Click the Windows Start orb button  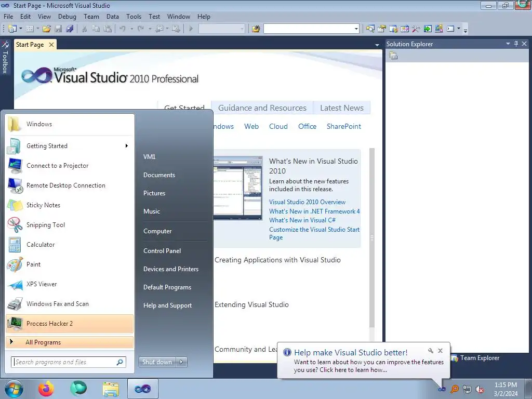[14, 389]
